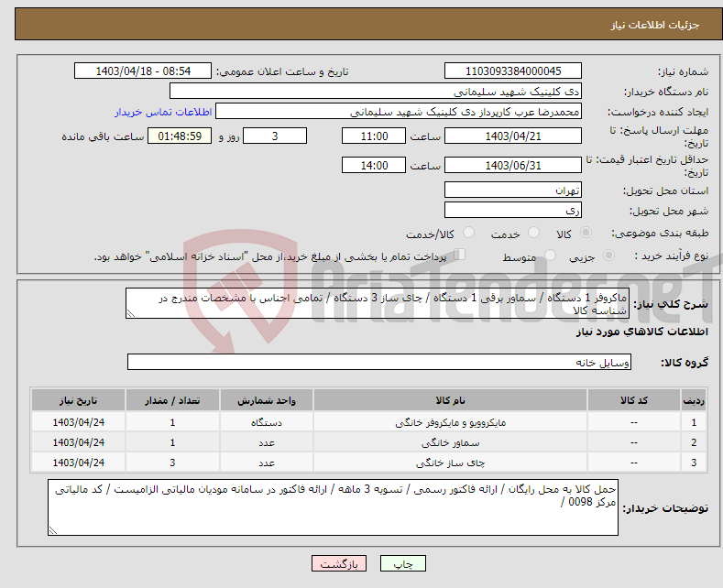Image resolution: width=723 pixels, height=588 pixels.
Task: Click the شماره نیاز field 1103093384000045
Action: (x=513, y=71)
